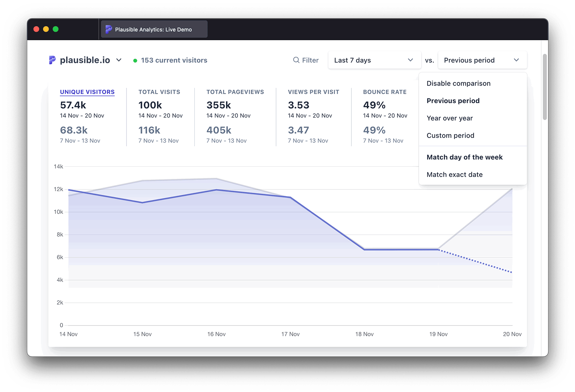The image size is (575, 392).
Task: View the 'Bounce Rate' metric
Action: tap(385, 92)
